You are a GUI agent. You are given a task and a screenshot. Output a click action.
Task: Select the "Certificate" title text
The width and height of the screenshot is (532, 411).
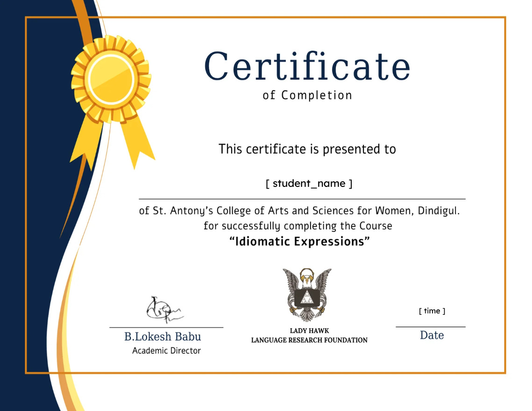[x=307, y=66]
